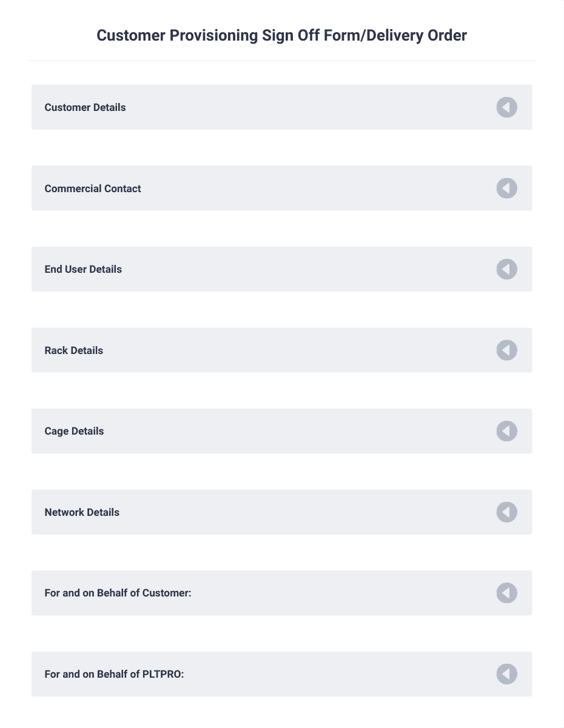Click the collapse arrow on Commercial Contact

coord(506,188)
